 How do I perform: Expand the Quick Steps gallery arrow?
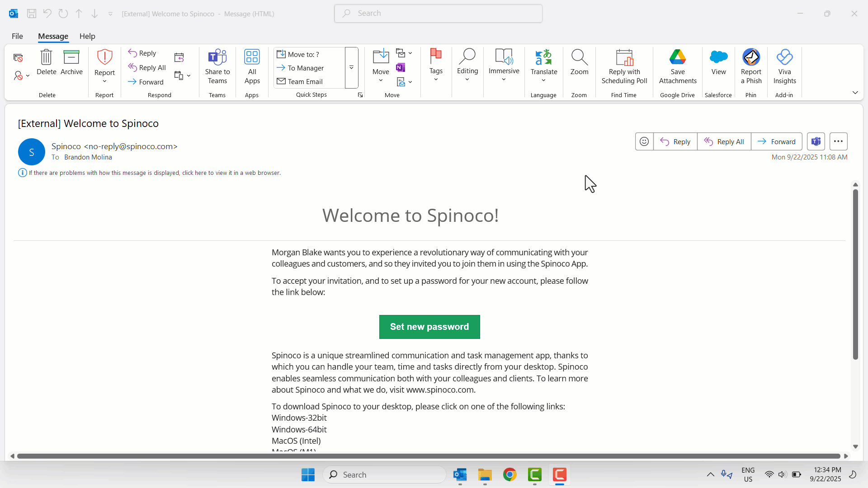coord(351,68)
